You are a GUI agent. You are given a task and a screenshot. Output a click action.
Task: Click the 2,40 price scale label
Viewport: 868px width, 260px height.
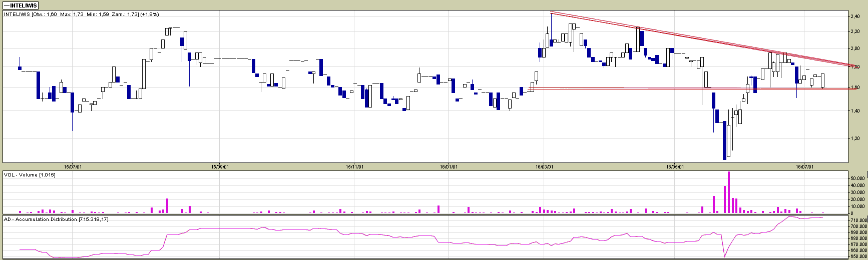point(855,16)
